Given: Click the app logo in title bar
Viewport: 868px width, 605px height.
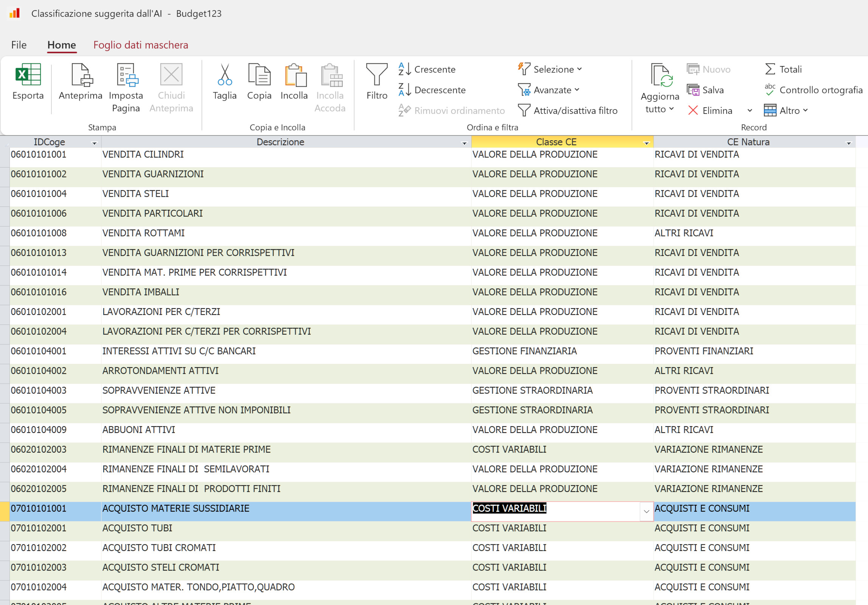Looking at the screenshot, I should 14,13.
